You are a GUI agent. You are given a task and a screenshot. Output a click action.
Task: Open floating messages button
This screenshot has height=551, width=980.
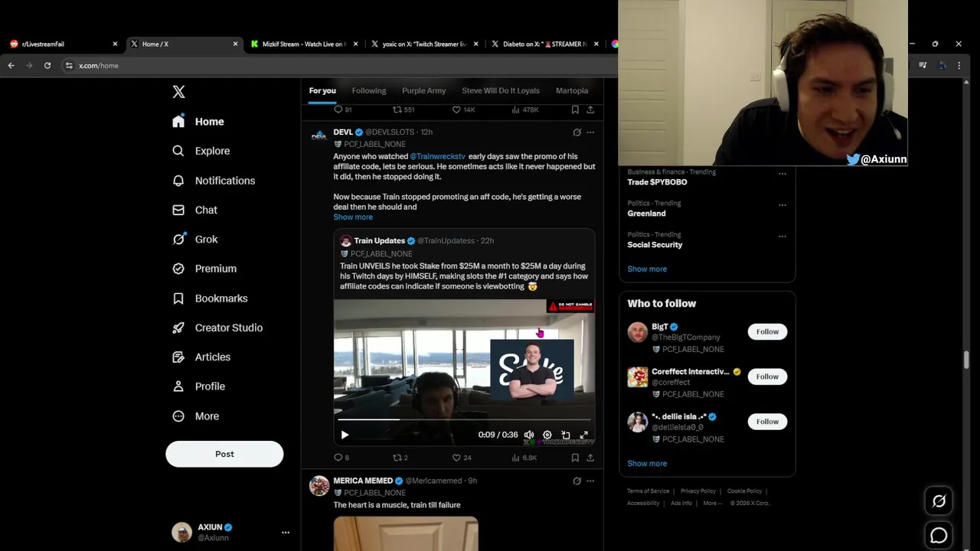pyautogui.click(x=939, y=536)
